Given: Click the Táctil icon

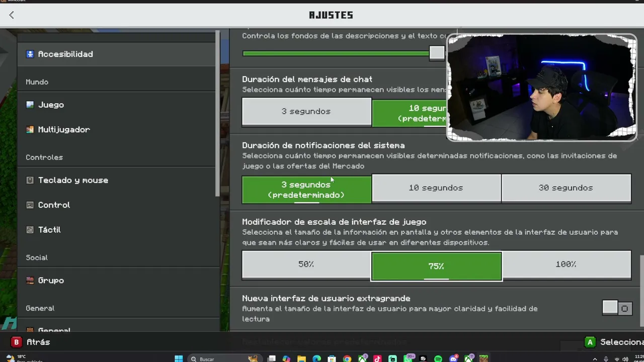Looking at the screenshot, I should [30, 229].
